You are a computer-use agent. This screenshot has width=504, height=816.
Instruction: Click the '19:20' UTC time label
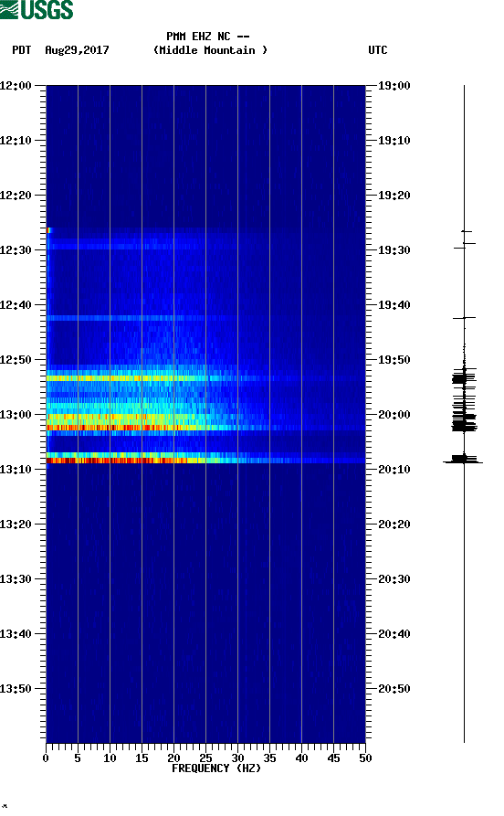394,196
